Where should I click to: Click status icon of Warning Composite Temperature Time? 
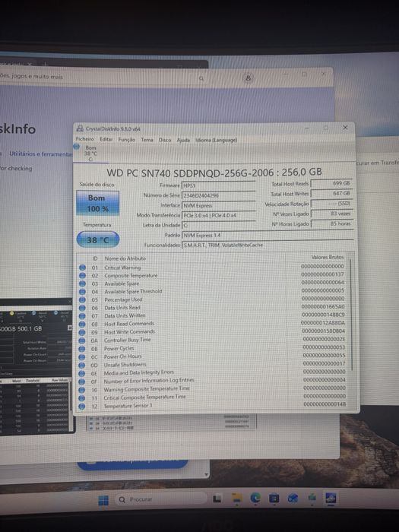[x=82, y=390]
